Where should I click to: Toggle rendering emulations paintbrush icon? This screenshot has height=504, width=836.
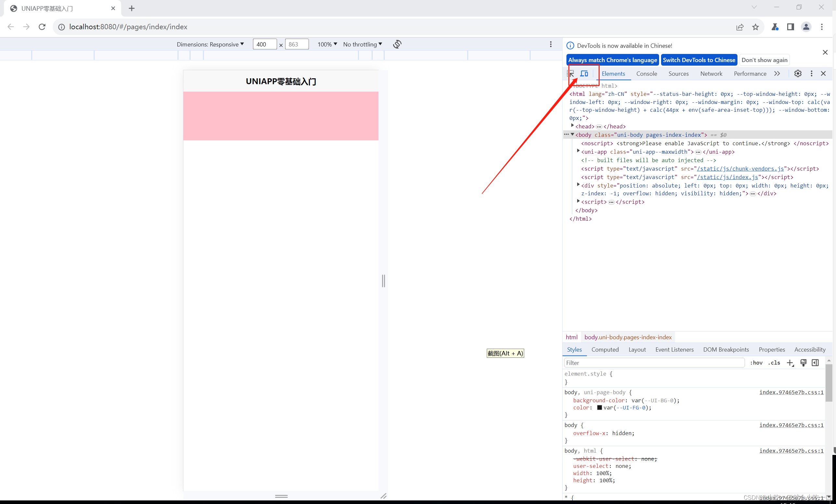coord(803,363)
